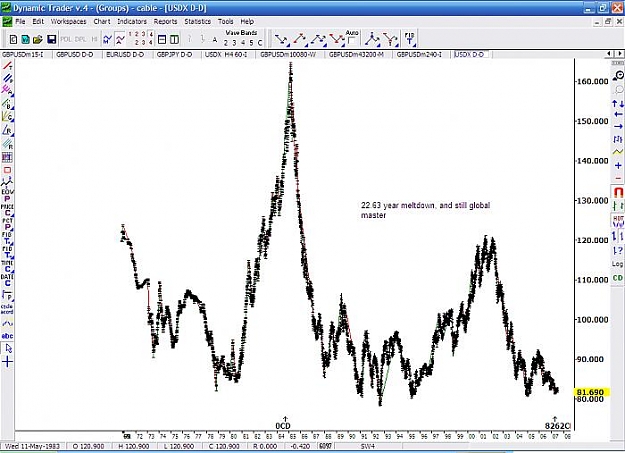The image size is (625, 453).
Task: Select the arrow pointer tool
Action: point(8,349)
